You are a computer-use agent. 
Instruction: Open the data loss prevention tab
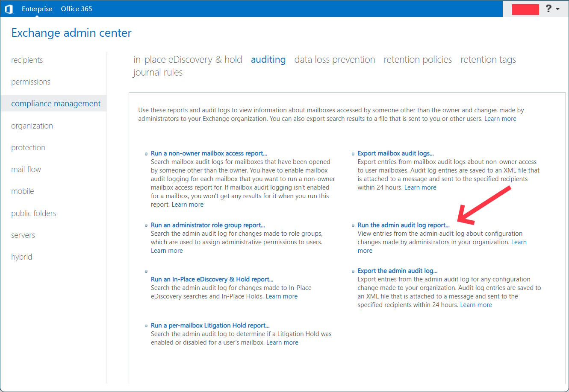pyautogui.click(x=334, y=60)
